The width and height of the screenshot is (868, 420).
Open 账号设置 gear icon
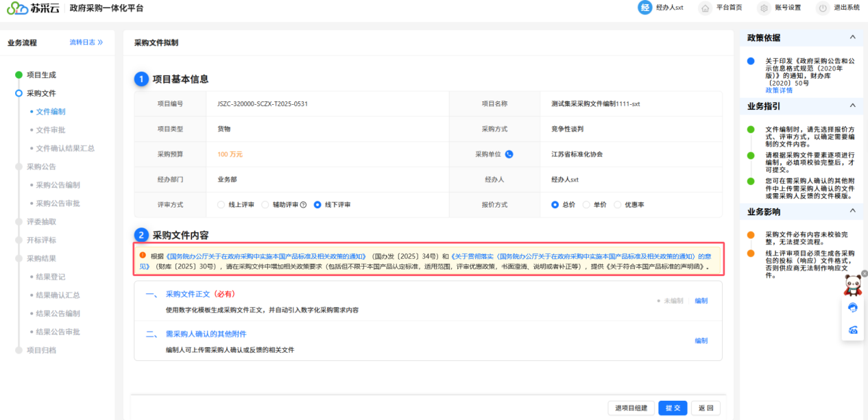(764, 8)
